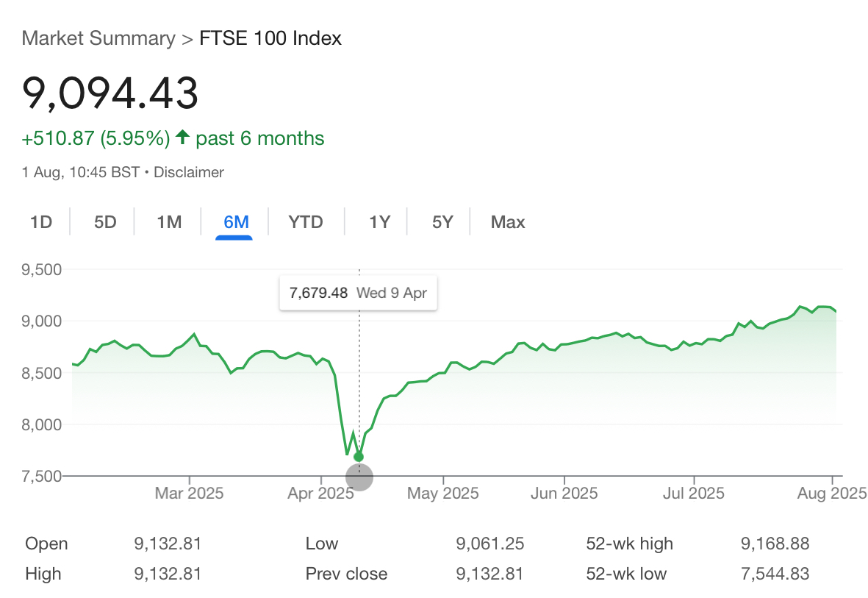Screen dimensions: 868x598
Task: Switch to the 5D range tab
Action: tap(105, 222)
